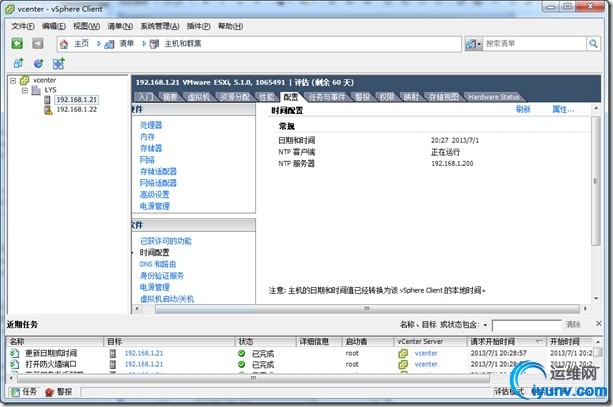The height and width of the screenshot is (407, 613).
Task: Click the recent tasks filter text field
Action: (527, 325)
